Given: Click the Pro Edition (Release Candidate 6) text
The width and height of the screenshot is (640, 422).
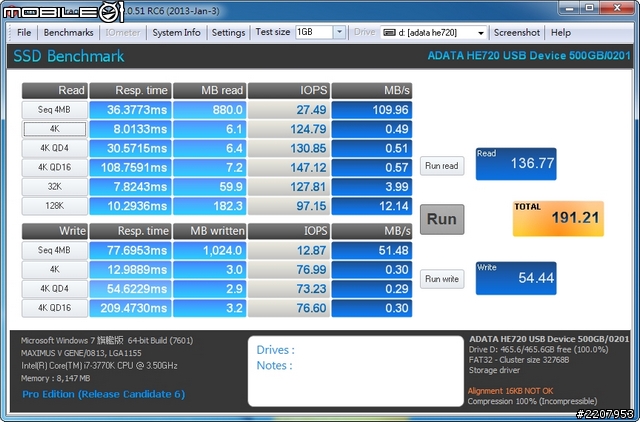Looking at the screenshot, I should pyautogui.click(x=104, y=394).
